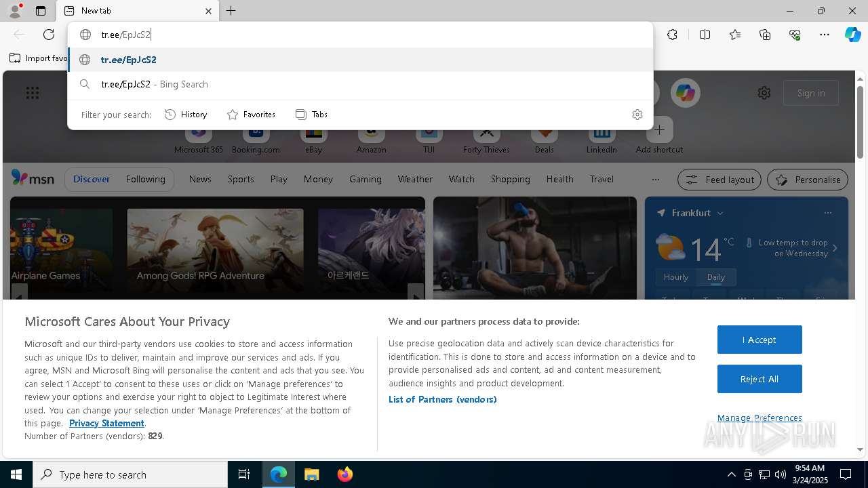Open File Explorer from the taskbar
The width and height of the screenshot is (868, 488).
coord(311,474)
